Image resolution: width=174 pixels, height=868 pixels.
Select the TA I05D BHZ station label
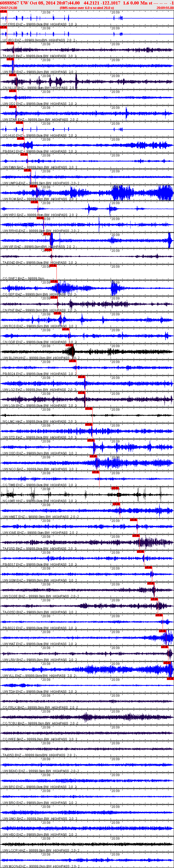[39, 755]
